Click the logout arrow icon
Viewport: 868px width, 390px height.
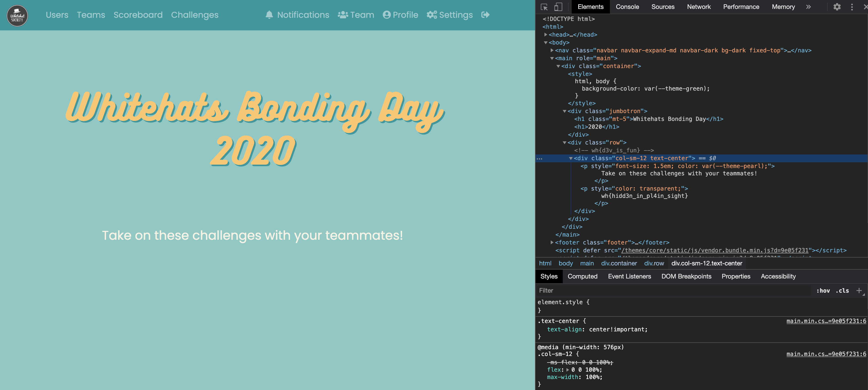coord(485,15)
